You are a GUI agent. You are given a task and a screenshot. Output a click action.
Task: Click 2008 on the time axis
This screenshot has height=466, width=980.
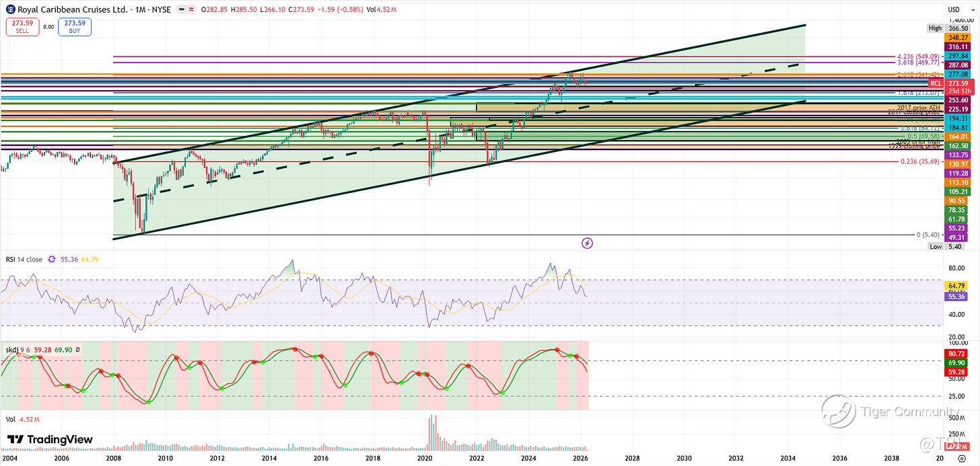[113, 457]
